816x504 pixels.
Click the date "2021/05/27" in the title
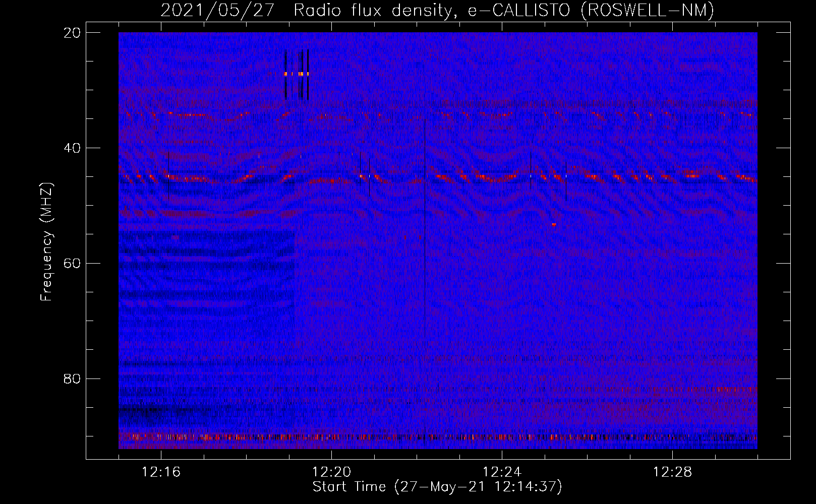pyautogui.click(x=217, y=10)
